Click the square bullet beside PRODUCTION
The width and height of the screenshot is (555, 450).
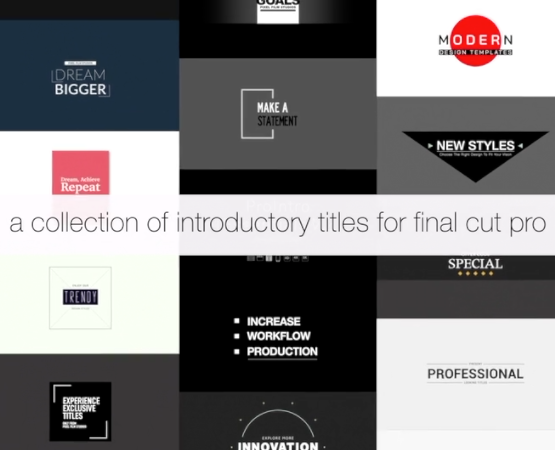pos(237,352)
